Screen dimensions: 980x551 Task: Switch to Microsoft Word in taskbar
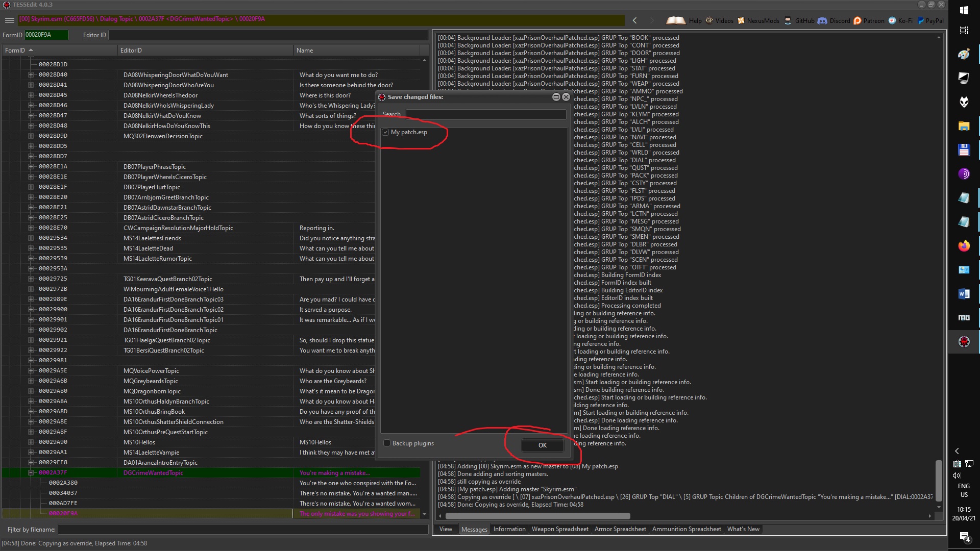click(964, 294)
